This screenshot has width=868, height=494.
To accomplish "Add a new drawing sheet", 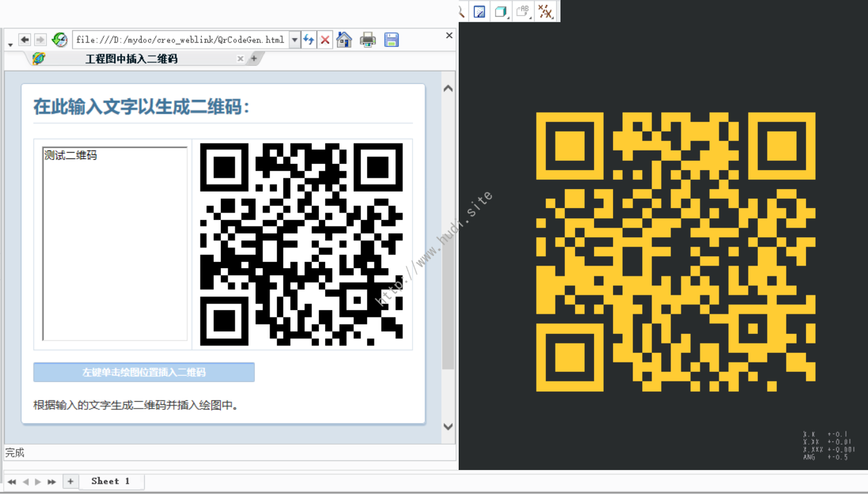I will [x=70, y=482].
